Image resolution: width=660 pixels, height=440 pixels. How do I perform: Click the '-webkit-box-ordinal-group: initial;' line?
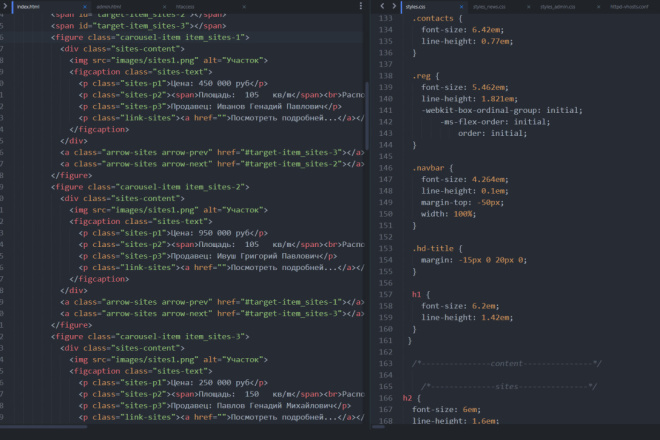[502, 110]
